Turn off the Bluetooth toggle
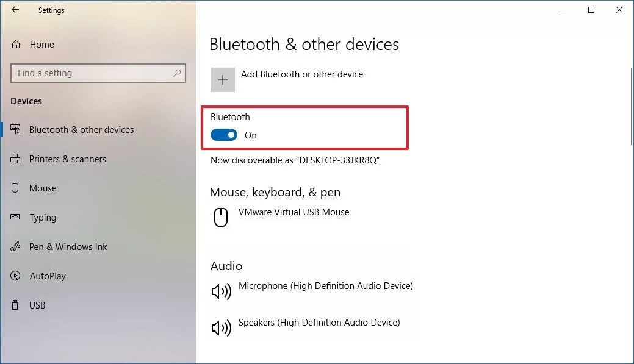Image resolution: width=634 pixels, height=364 pixels. [x=224, y=135]
